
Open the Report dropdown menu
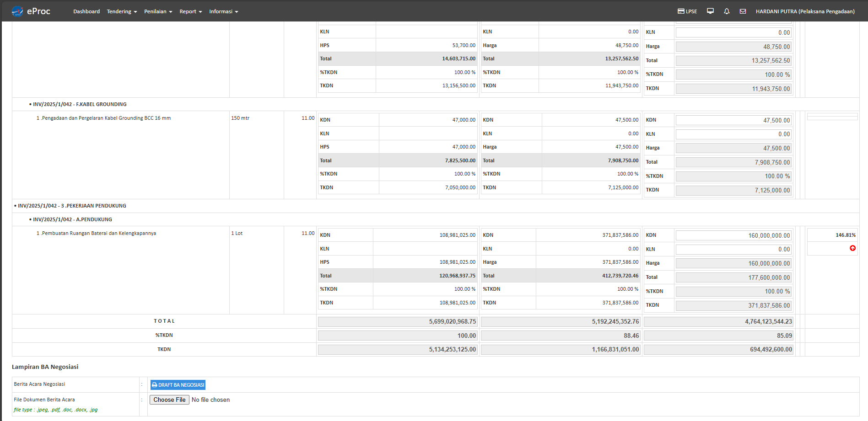[x=190, y=11]
